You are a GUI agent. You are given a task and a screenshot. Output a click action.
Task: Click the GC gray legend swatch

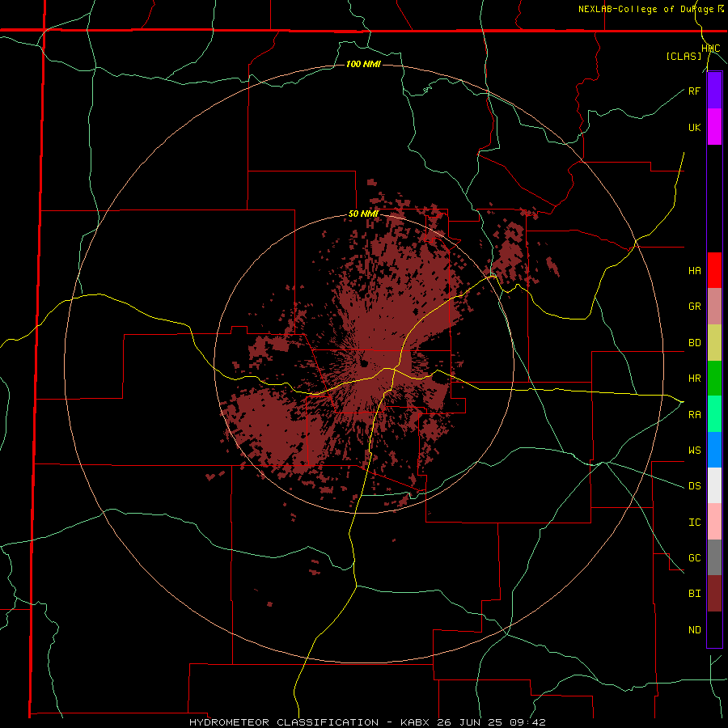[714, 557]
